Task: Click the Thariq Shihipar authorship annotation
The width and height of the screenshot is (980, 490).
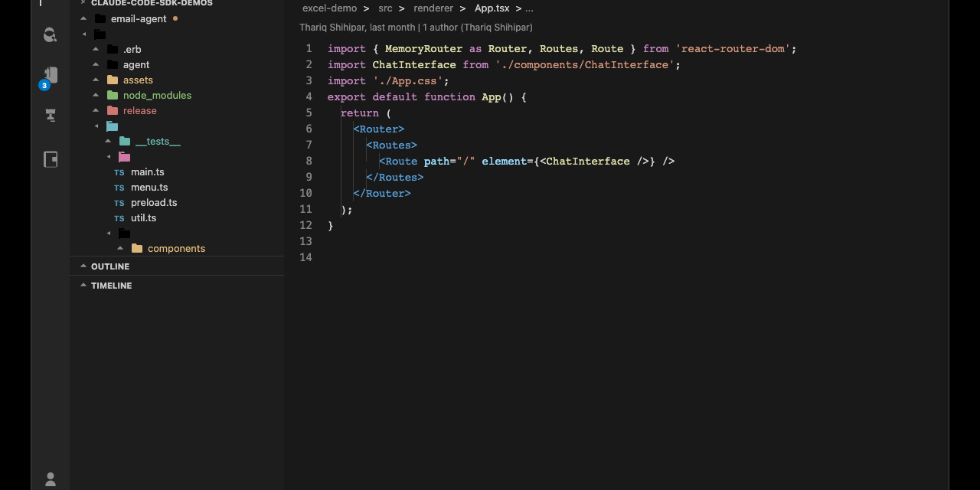Action: pyautogui.click(x=416, y=28)
